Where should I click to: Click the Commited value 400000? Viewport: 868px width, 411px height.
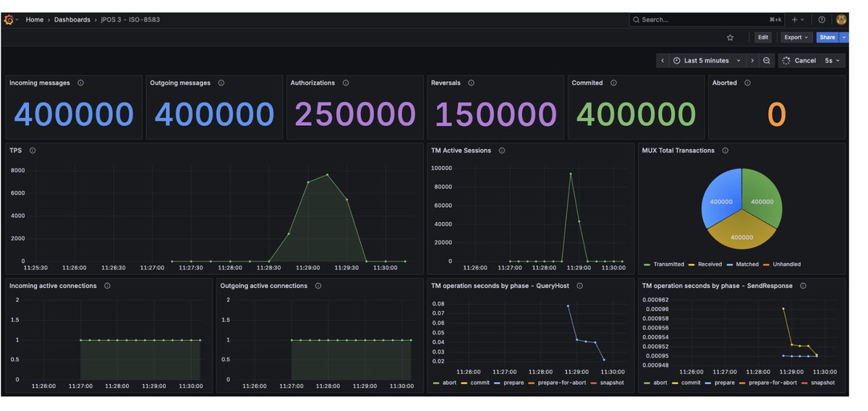click(636, 114)
